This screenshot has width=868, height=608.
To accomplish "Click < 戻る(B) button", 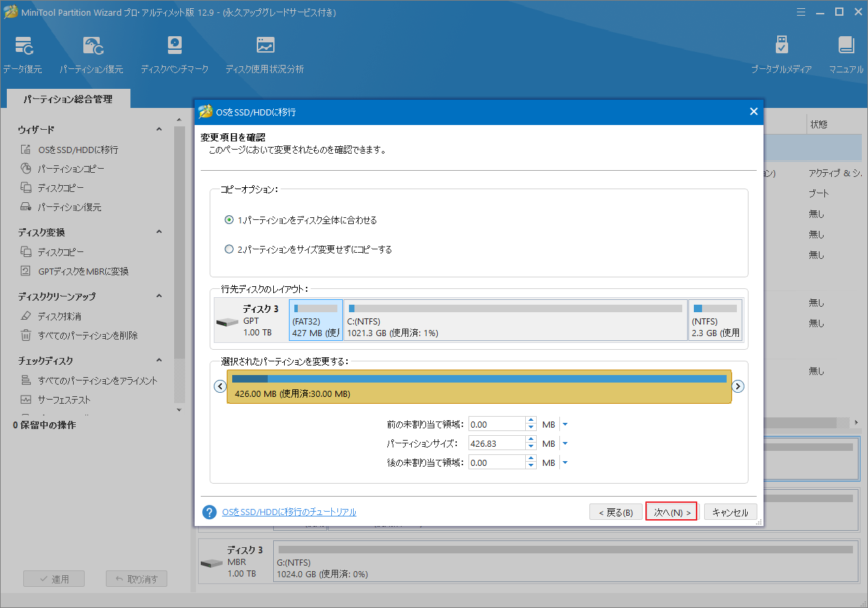I will [615, 512].
